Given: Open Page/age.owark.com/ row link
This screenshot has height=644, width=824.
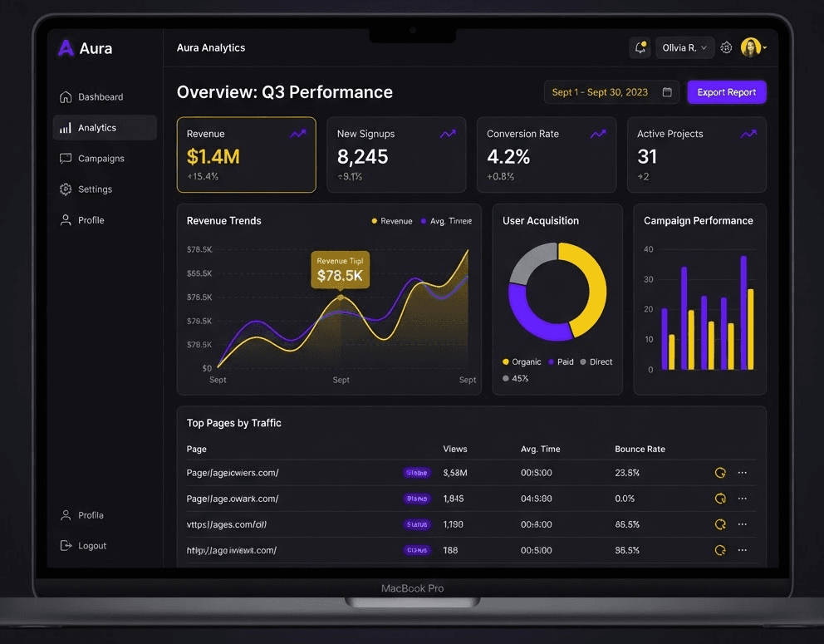Looking at the screenshot, I should tap(233, 499).
